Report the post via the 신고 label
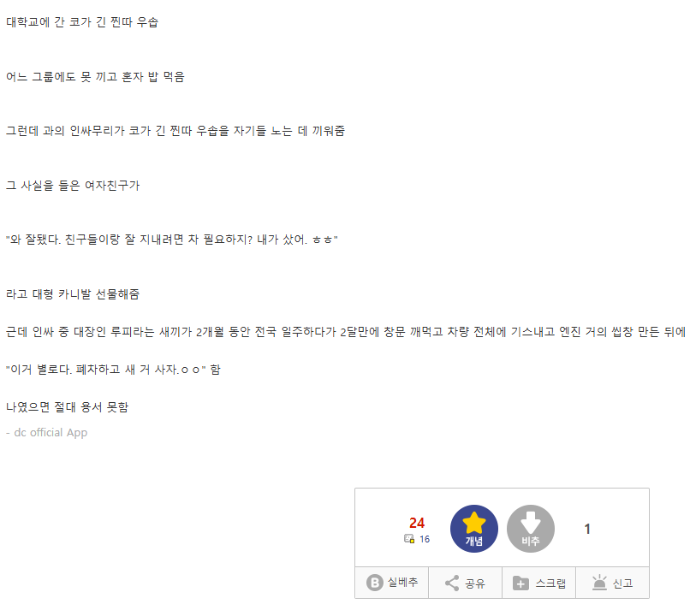The image size is (690, 616). pos(622,583)
